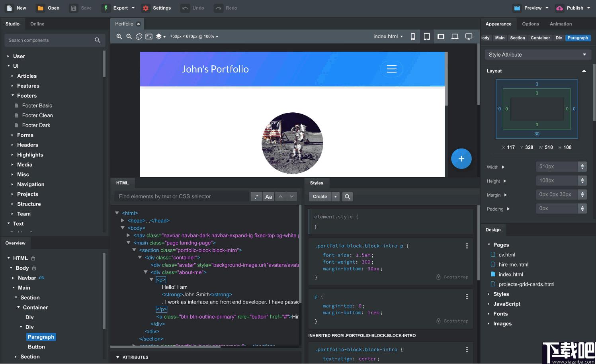Open a project with the Open button
The image size is (596, 364).
[x=48, y=8]
